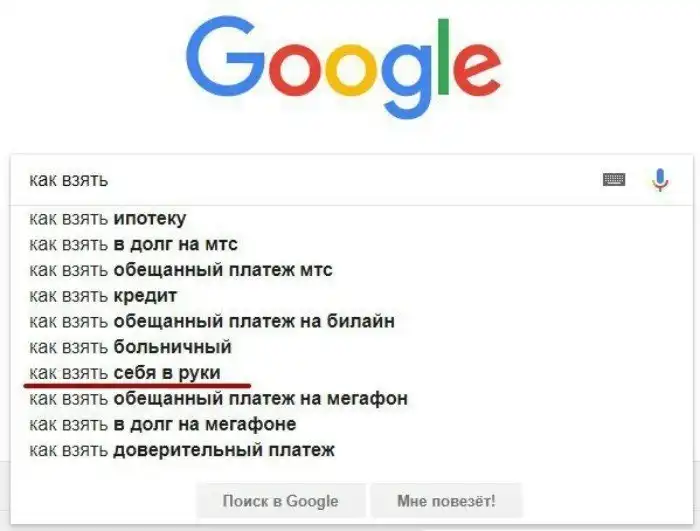700x531 pixels.
Task: Click the Google logo
Action: (343, 67)
